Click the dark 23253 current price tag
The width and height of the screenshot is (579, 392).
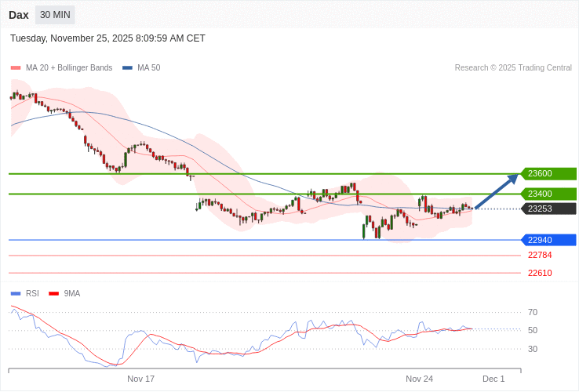click(x=548, y=209)
